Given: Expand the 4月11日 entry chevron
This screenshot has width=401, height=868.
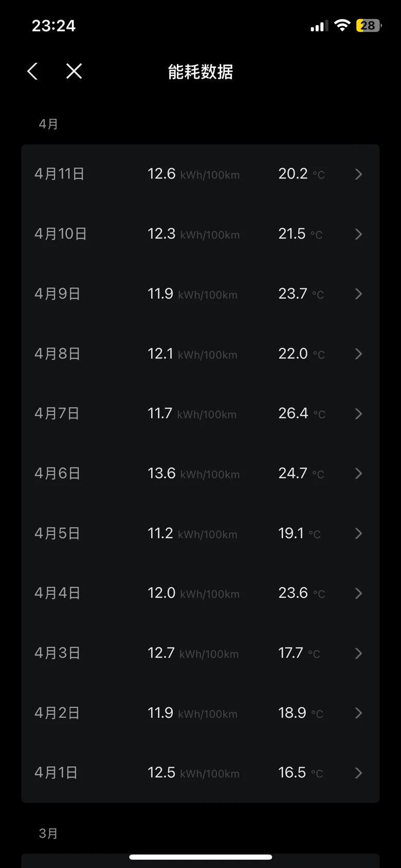Looking at the screenshot, I should point(358,174).
